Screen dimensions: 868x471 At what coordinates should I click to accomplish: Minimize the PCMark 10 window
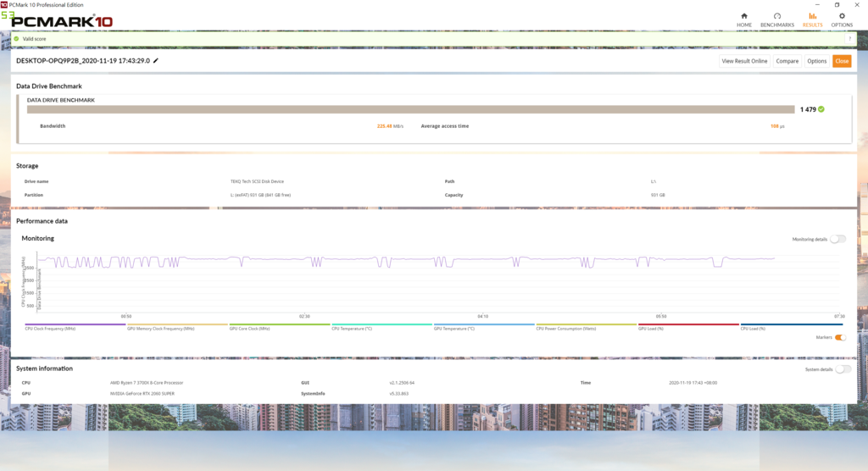(817, 4)
